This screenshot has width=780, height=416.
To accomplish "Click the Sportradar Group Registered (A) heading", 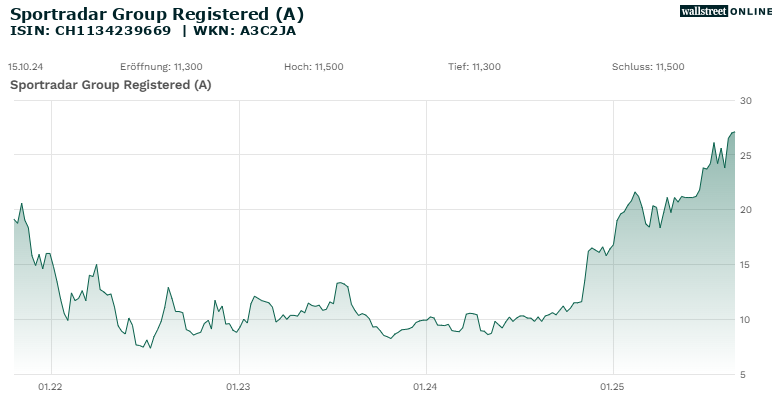I will (157, 14).
